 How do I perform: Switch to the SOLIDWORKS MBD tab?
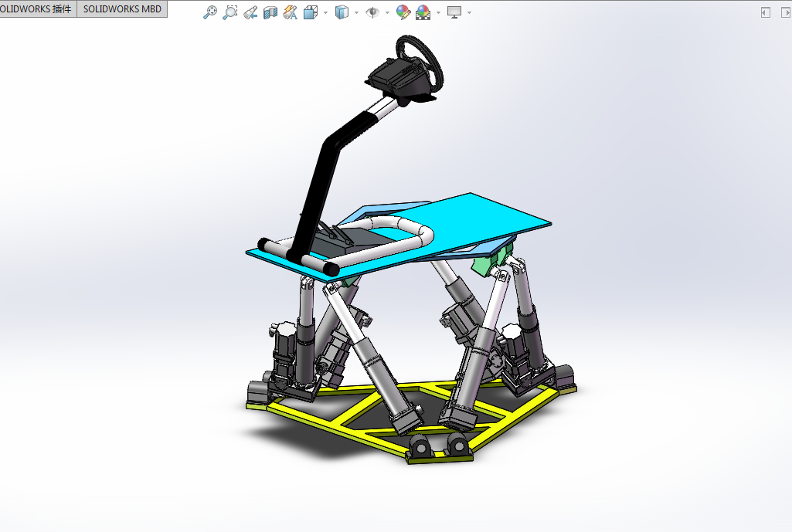122,9
